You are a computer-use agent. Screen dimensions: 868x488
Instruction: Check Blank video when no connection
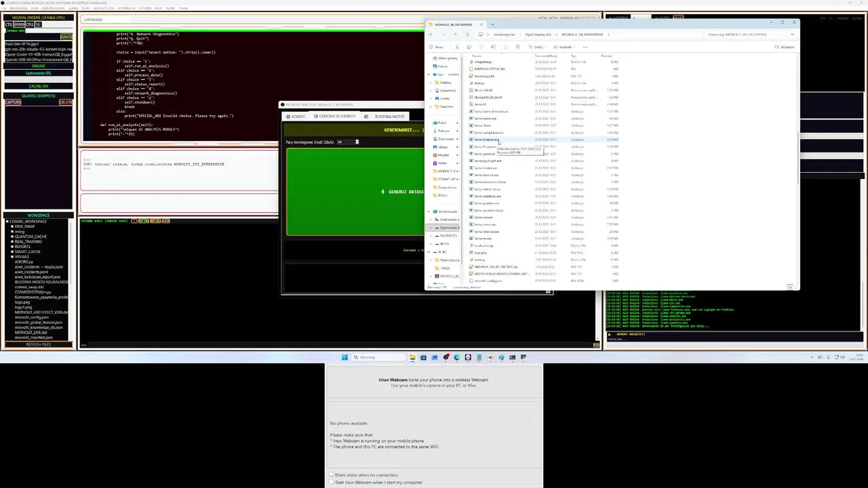click(331, 475)
